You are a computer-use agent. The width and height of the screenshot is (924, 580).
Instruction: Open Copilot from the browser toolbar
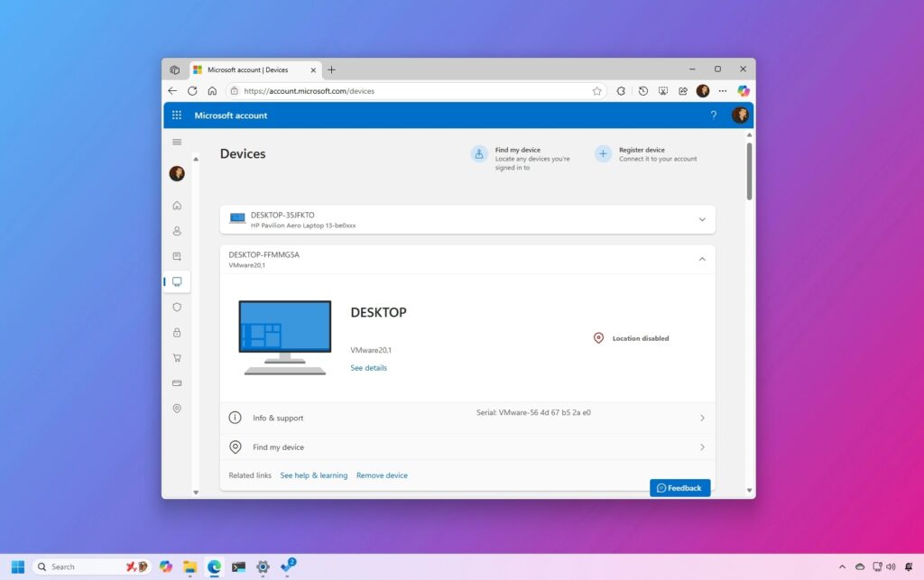coord(743,91)
